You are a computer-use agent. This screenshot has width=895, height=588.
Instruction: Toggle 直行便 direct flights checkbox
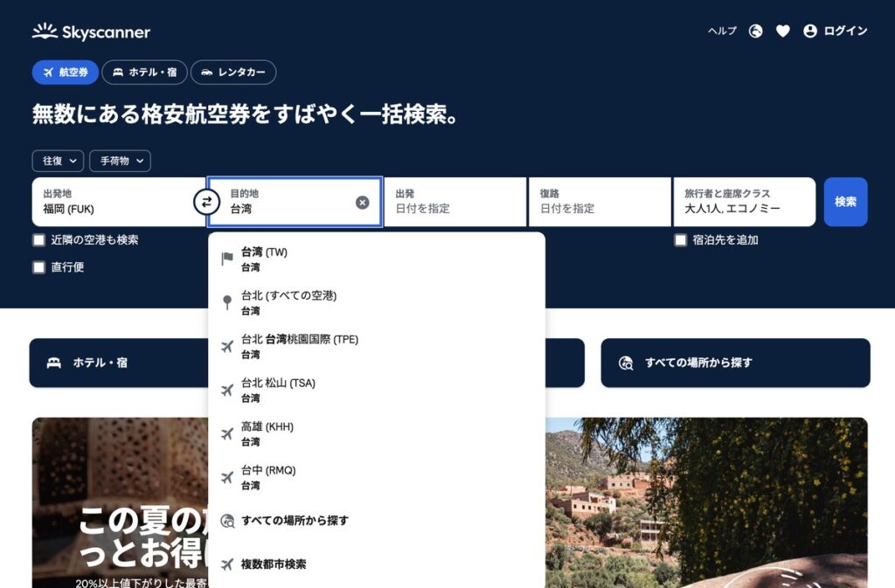(38, 267)
